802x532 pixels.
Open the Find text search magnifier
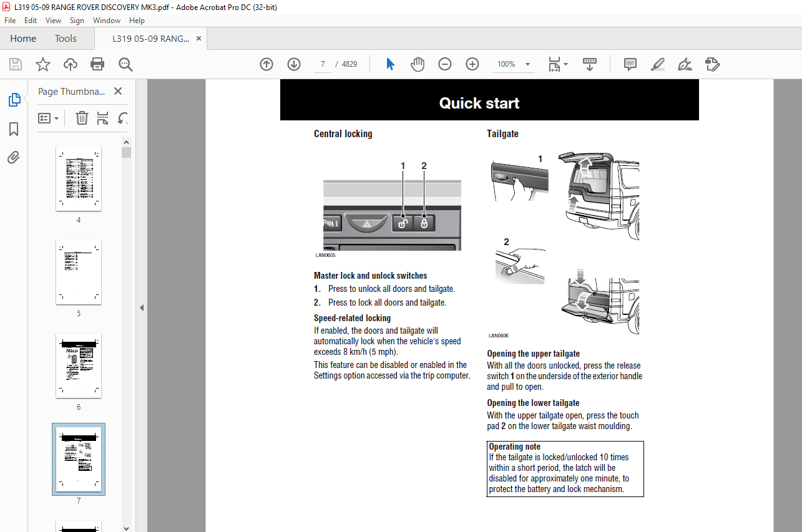tap(125, 64)
